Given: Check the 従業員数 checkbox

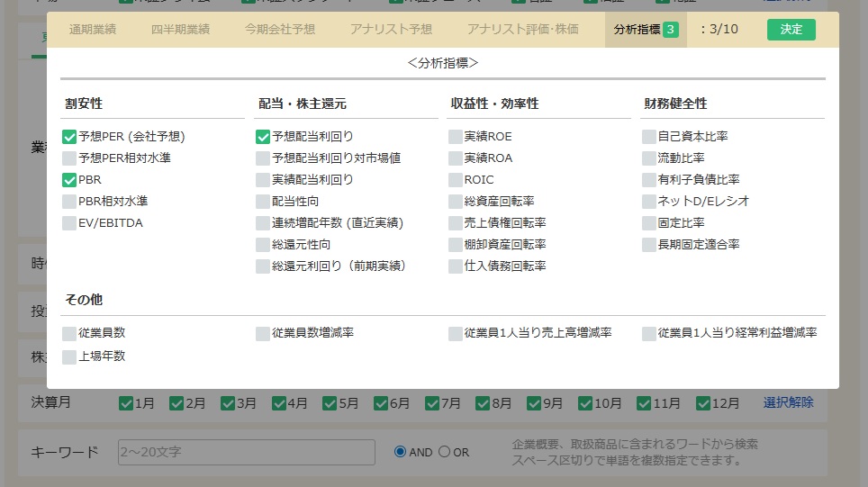Looking at the screenshot, I should pos(69,334).
